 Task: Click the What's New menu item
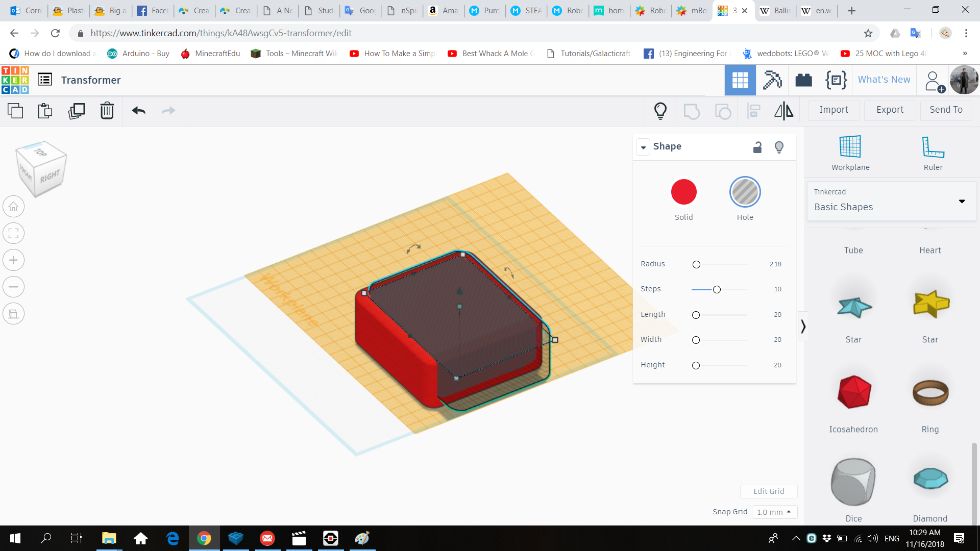click(884, 80)
